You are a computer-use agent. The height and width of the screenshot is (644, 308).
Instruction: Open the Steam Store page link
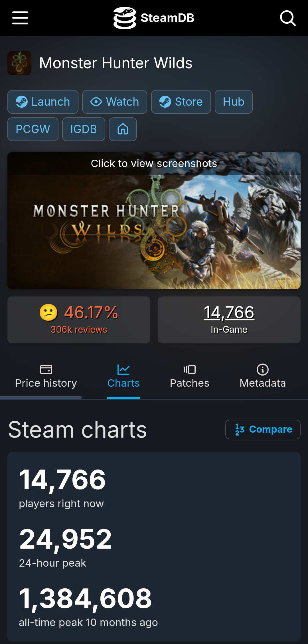tap(181, 102)
